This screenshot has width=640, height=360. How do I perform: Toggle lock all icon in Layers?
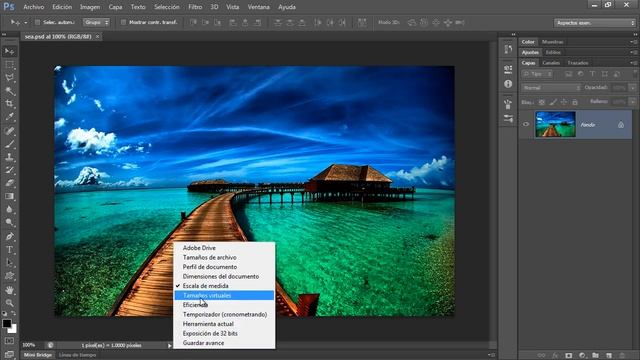tap(575, 102)
